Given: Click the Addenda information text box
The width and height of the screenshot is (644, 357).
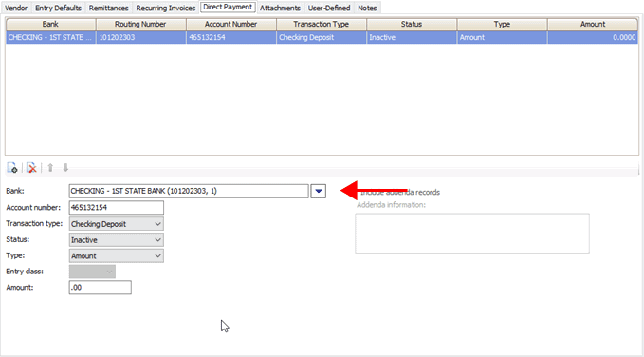Looking at the screenshot, I should point(472,234).
